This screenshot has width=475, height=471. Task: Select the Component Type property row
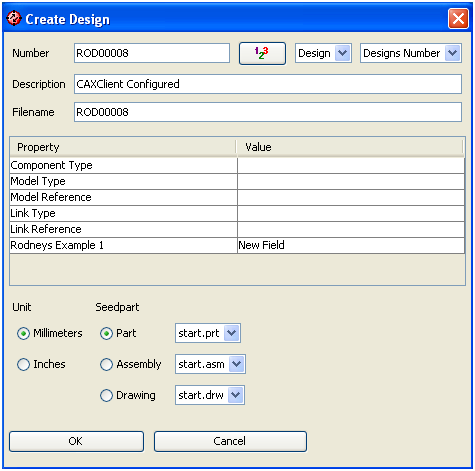point(237,165)
